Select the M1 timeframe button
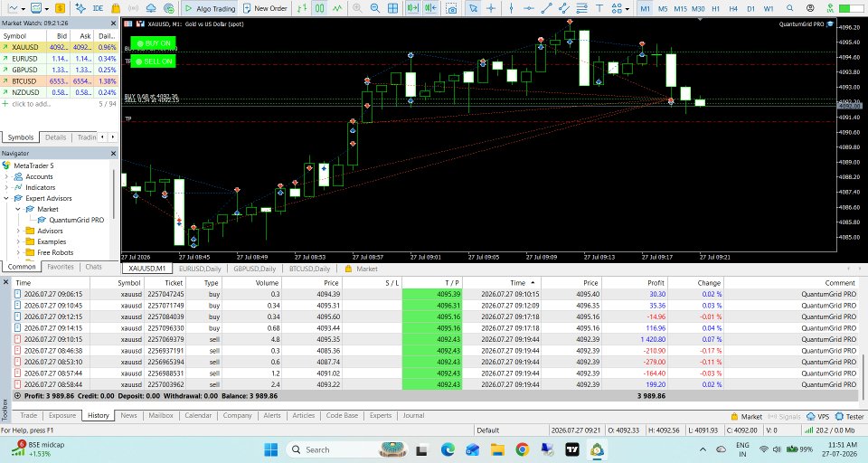The width and height of the screenshot is (868, 463). 645,9
